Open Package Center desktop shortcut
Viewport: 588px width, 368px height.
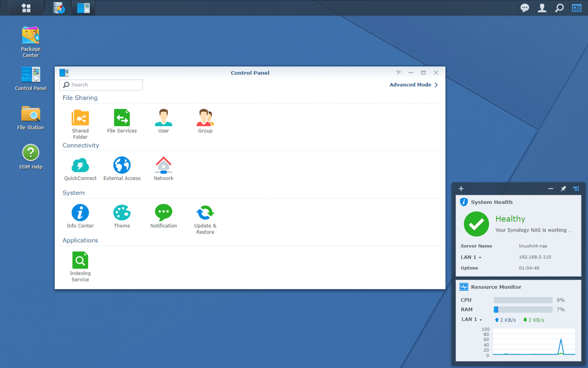[x=31, y=42]
